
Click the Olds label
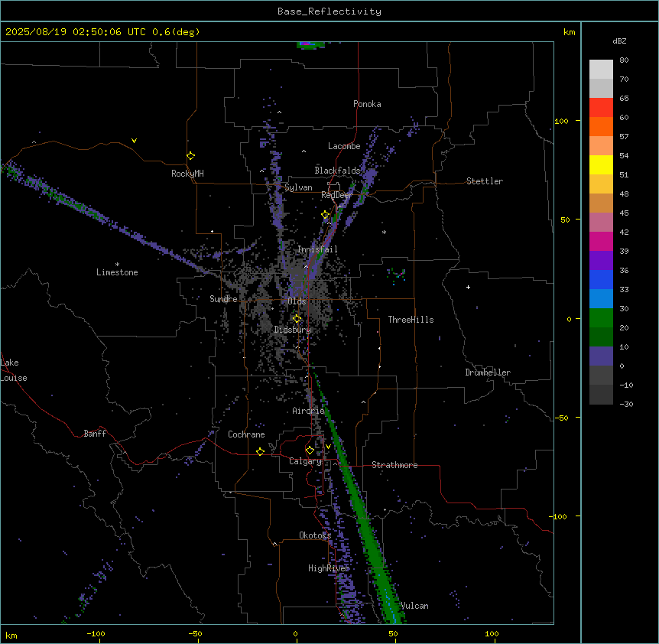(297, 301)
